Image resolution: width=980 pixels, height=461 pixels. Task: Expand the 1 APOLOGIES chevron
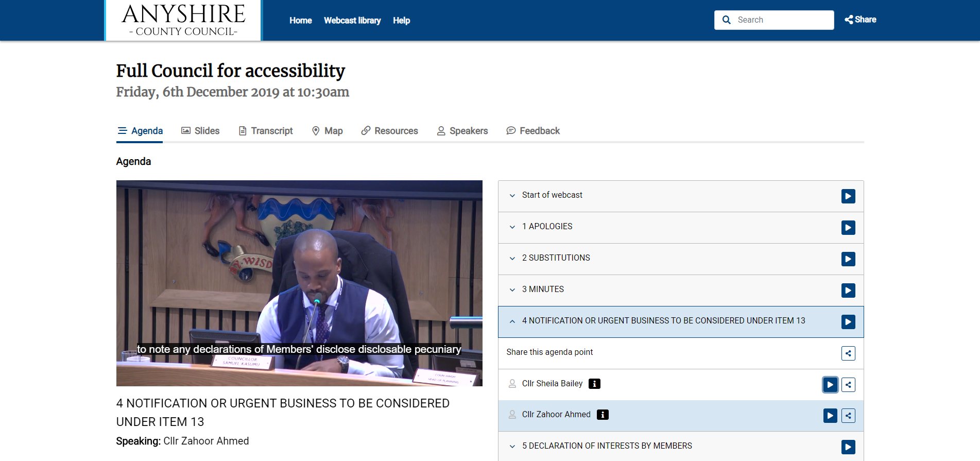point(512,227)
